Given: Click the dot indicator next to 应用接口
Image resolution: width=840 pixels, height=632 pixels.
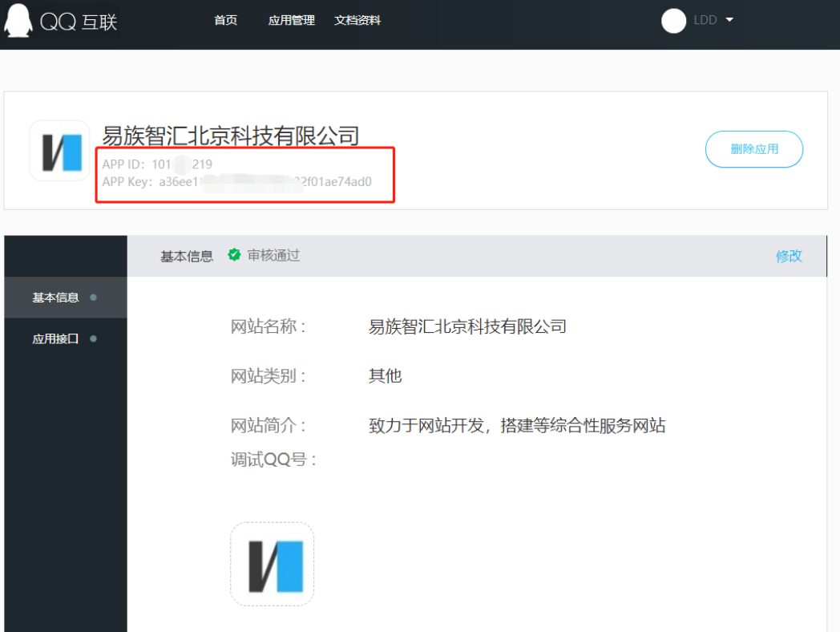Looking at the screenshot, I should click(x=94, y=339).
